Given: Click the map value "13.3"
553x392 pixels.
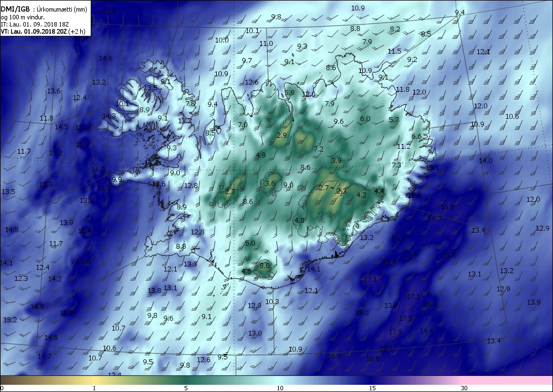Looking at the screenshot, I should [x=190, y=264].
